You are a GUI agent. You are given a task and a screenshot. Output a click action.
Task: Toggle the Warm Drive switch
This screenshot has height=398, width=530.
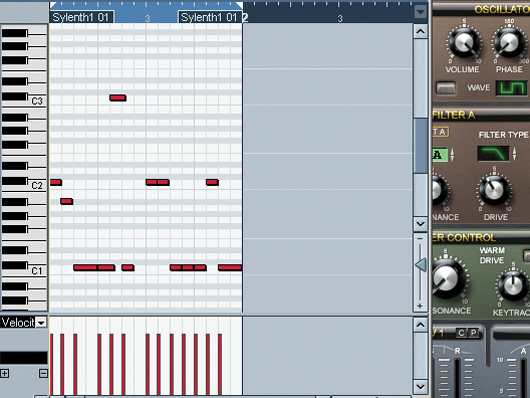coord(526,255)
